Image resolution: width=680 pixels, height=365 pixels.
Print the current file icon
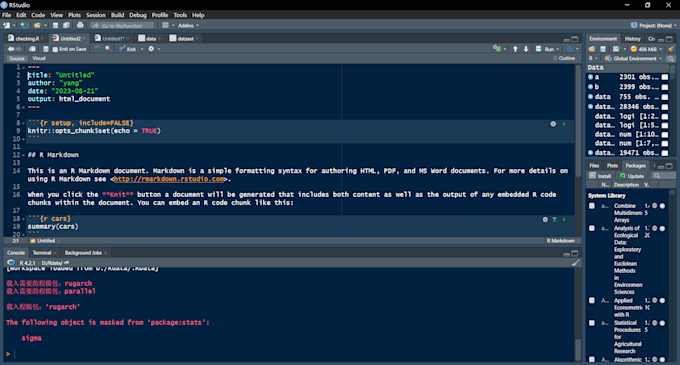(80, 26)
